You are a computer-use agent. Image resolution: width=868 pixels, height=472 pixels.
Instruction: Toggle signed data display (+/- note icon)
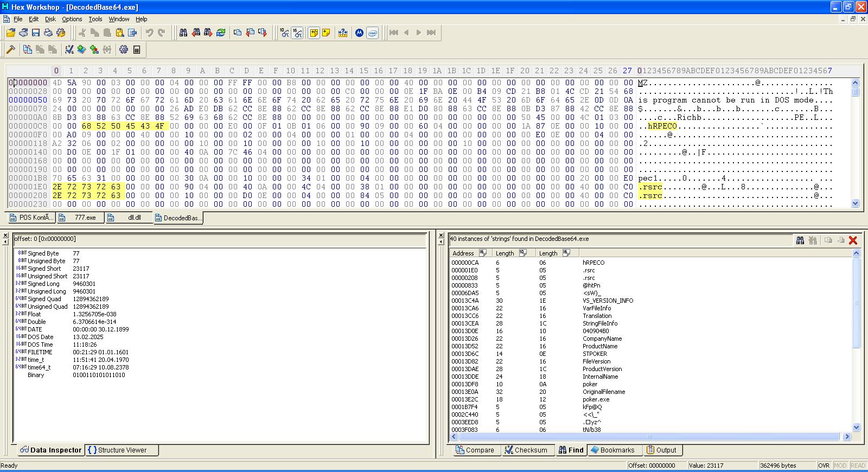tap(314, 33)
